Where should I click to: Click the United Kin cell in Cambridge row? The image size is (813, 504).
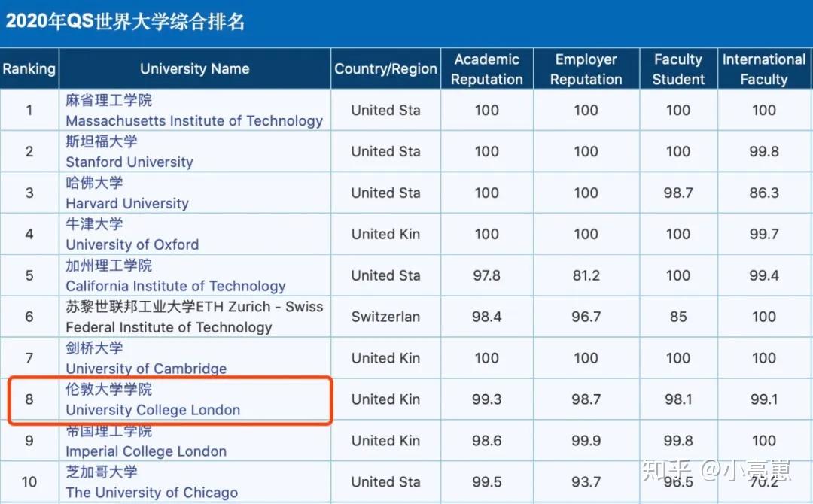385,358
